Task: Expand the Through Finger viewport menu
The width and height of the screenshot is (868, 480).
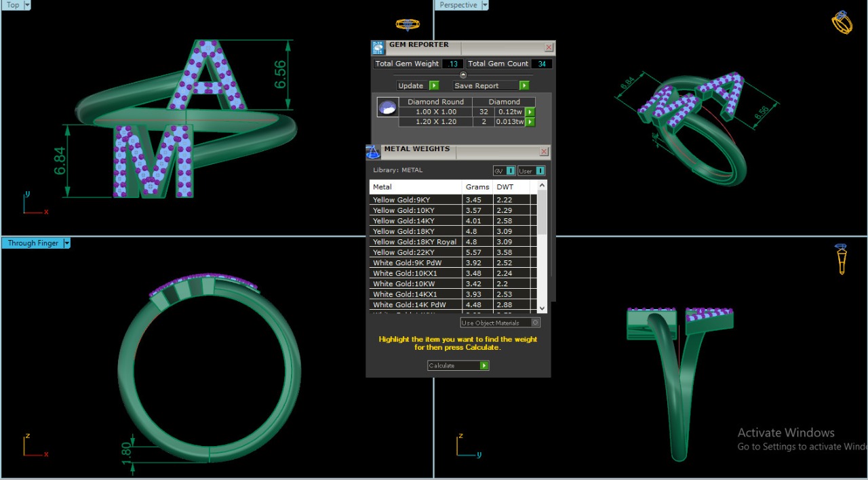Action: click(66, 243)
